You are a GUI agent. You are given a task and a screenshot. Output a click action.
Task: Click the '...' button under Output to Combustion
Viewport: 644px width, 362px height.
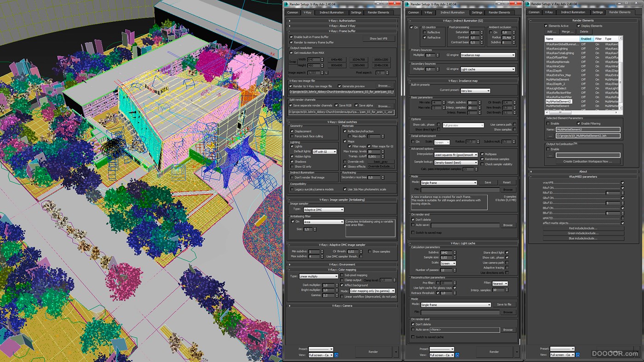(x=549, y=155)
